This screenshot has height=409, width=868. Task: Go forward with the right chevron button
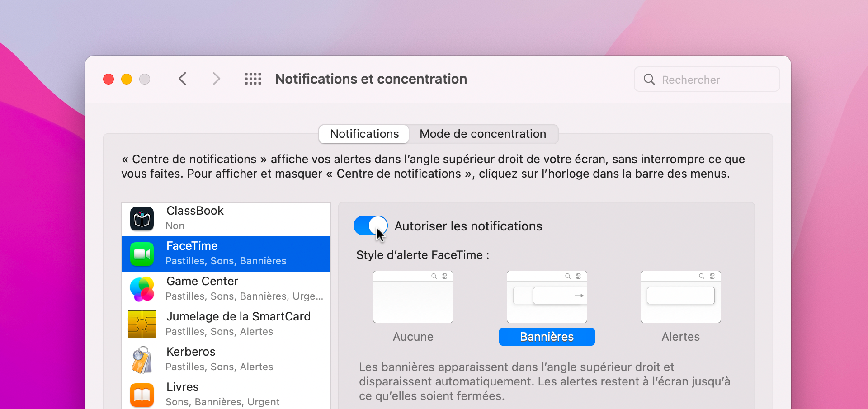pyautogui.click(x=217, y=79)
